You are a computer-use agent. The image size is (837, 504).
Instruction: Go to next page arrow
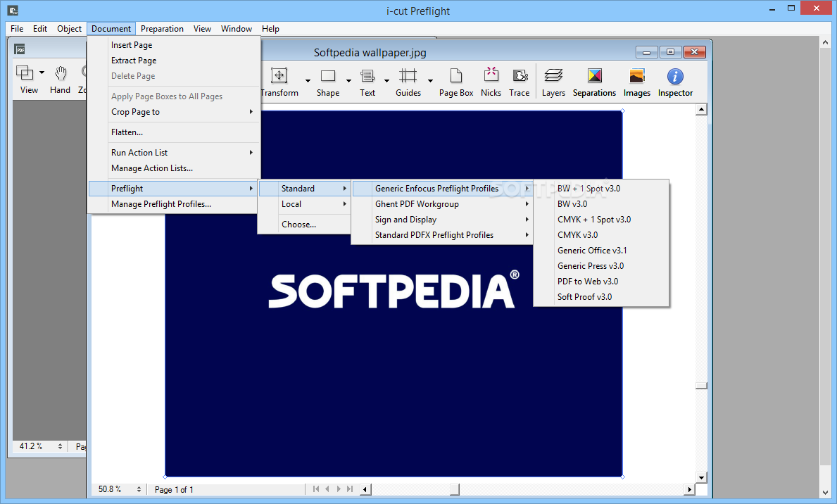pyautogui.click(x=339, y=489)
